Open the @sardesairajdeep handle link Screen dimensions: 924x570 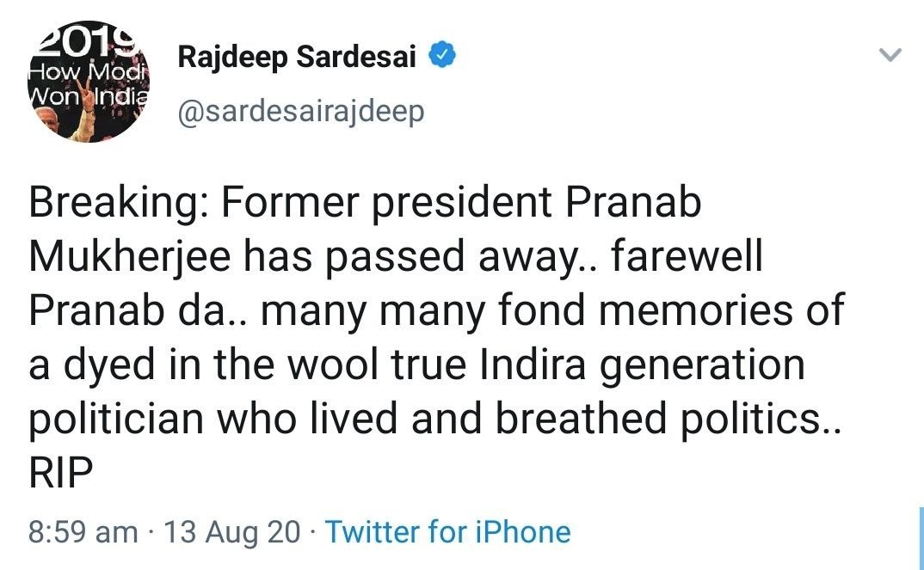click(x=300, y=112)
